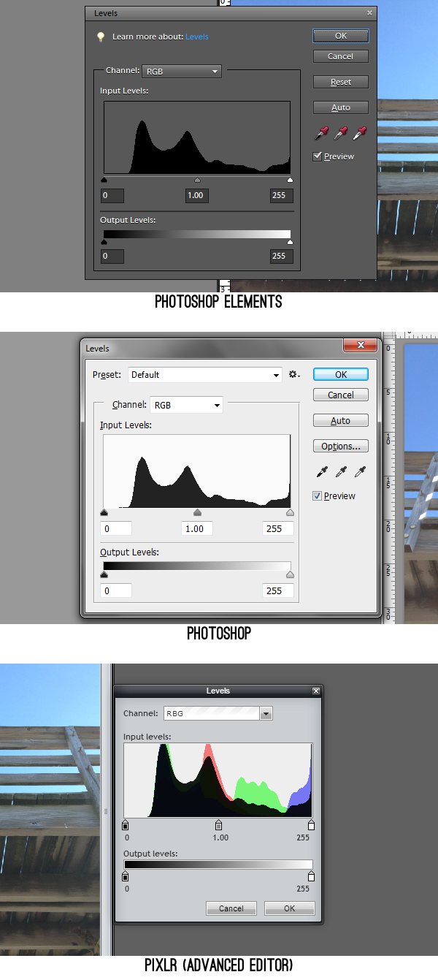Click output 255 field in Photoshop Levels

point(278,590)
